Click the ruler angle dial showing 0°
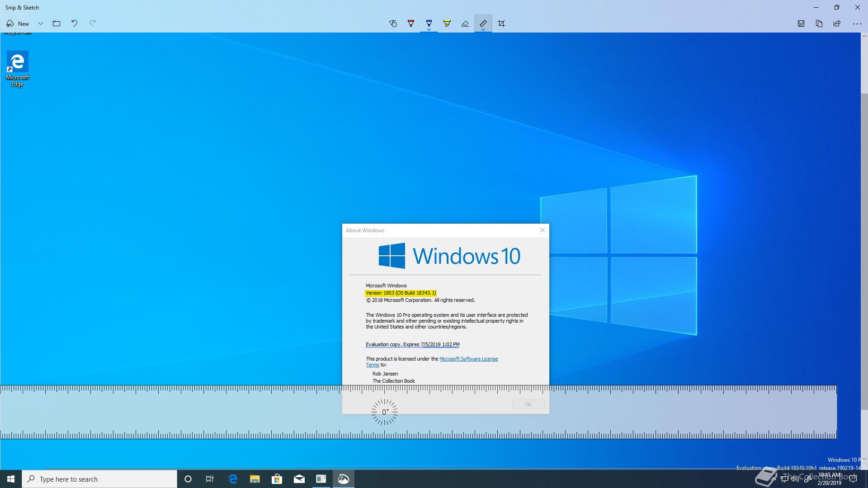Image resolution: width=868 pixels, height=488 pixels. tap(385, 412)
